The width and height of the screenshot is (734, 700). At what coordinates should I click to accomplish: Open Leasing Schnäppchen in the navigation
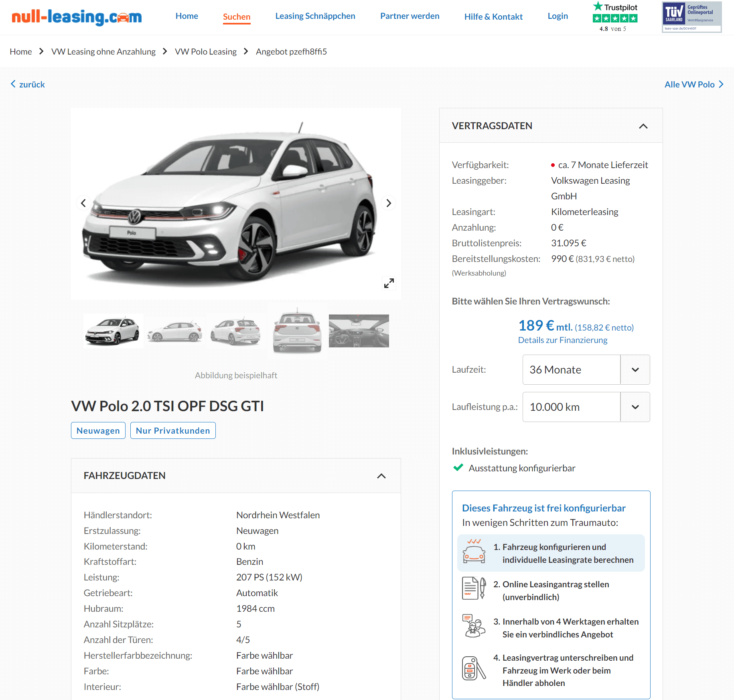[315, 16]
